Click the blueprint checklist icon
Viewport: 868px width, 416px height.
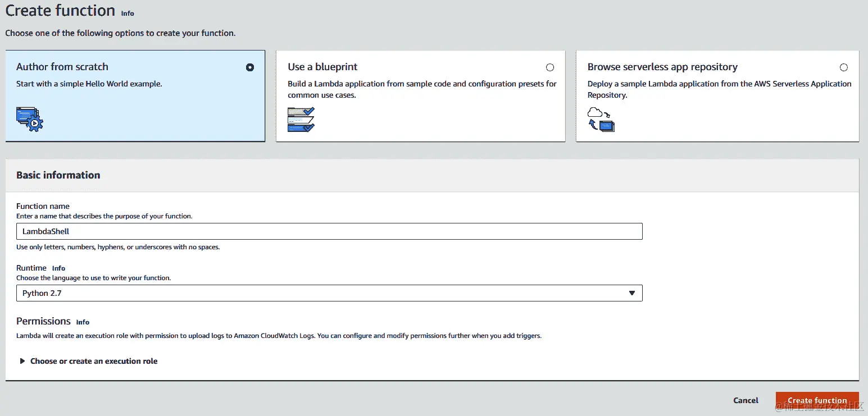pyautogui.click(x=301, y=119)
